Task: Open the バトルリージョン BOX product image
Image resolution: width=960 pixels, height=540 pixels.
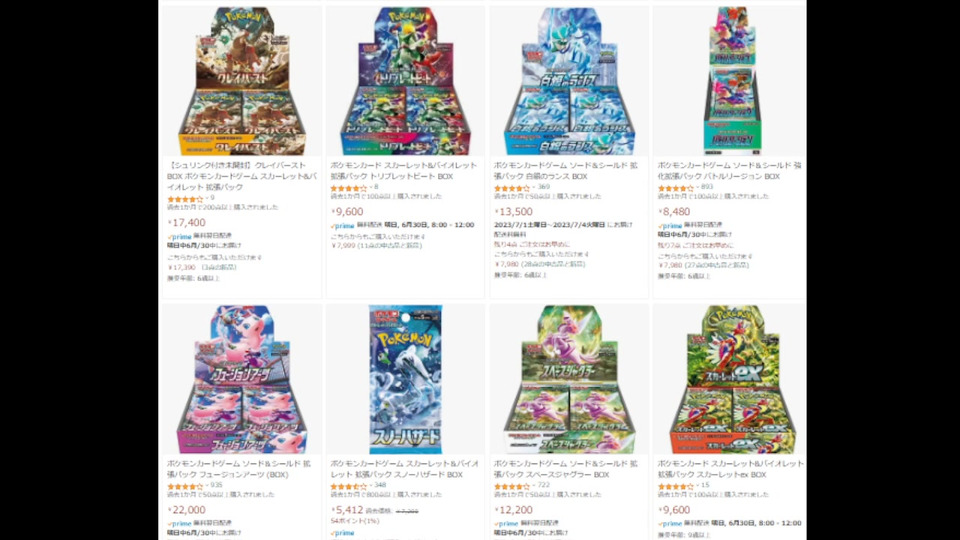Action: pos(732,81)
